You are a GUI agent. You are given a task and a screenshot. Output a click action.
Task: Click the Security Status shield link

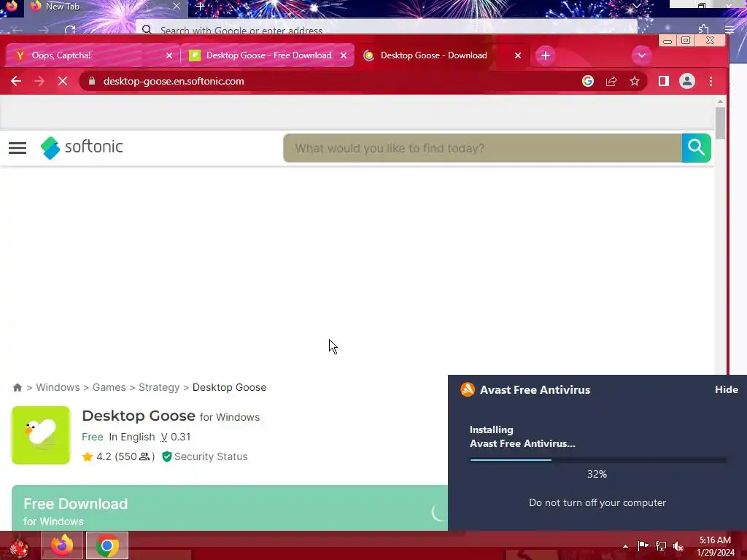click(205, 456)
